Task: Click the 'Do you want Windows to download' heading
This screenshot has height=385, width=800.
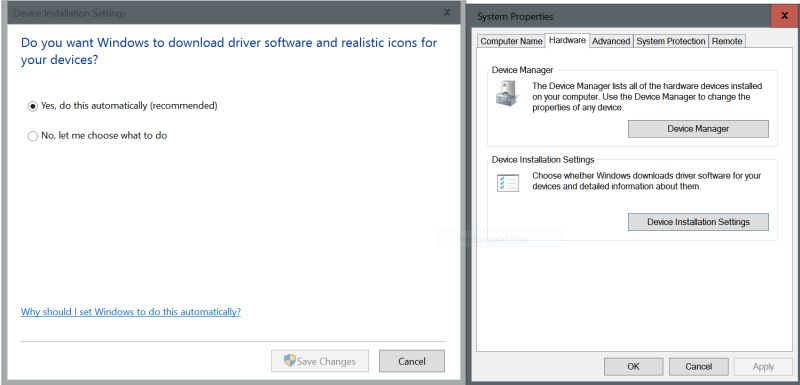Action: click(229, 51)
